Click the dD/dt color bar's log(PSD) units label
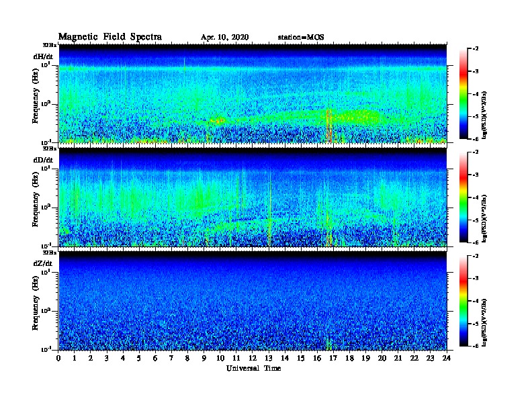This screenshot has width=532, height=411. [x=485, y=218]
